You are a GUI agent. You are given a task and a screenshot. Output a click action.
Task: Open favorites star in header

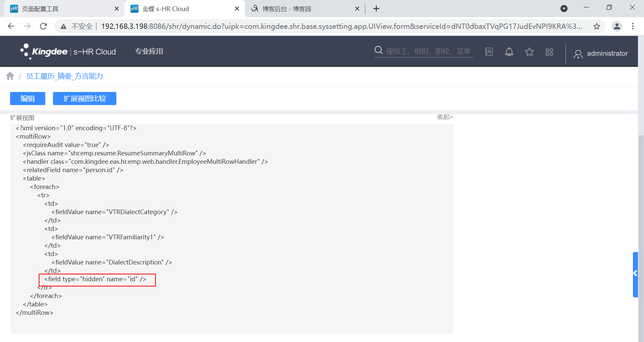(529, 52)
